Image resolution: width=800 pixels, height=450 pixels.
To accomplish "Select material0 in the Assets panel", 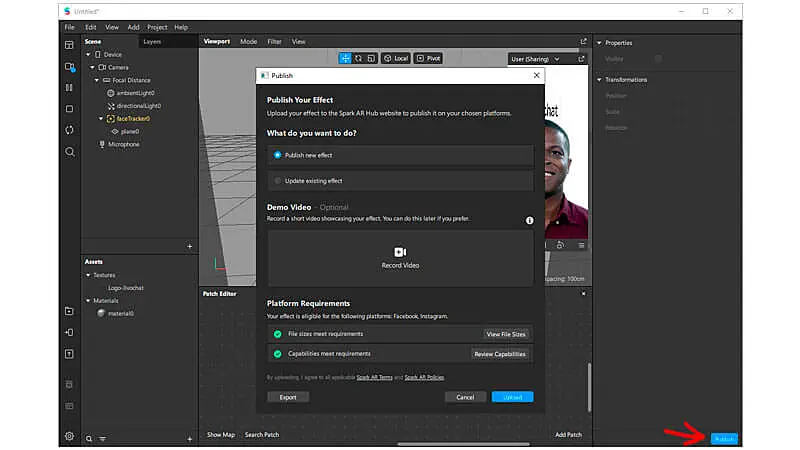I will 119,313.
